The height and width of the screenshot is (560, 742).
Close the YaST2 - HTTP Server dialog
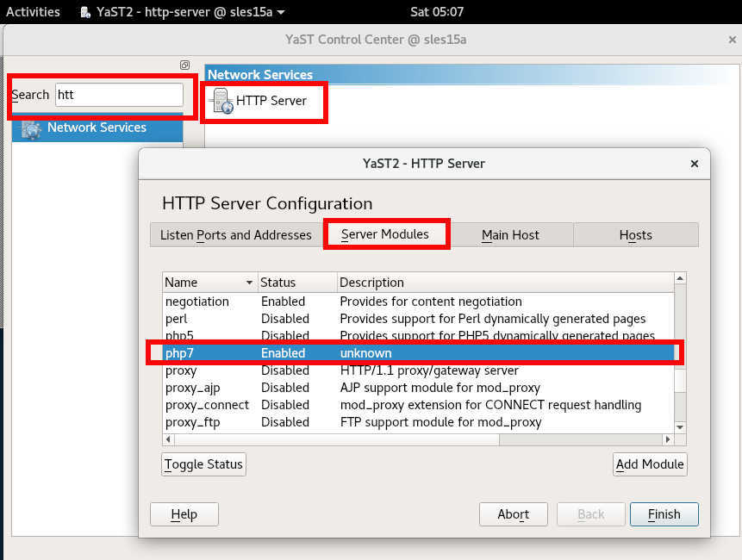[695, 164]
